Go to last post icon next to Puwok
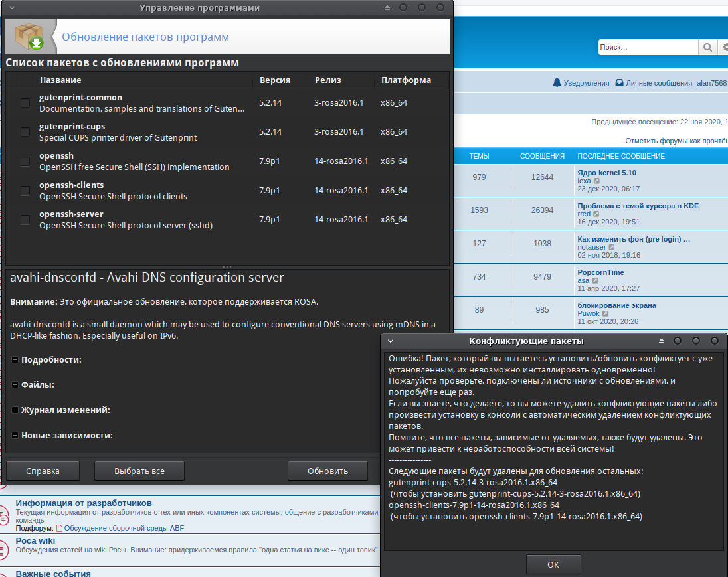Viewport: 728px width, 577px height. click(x=605, y=314)
